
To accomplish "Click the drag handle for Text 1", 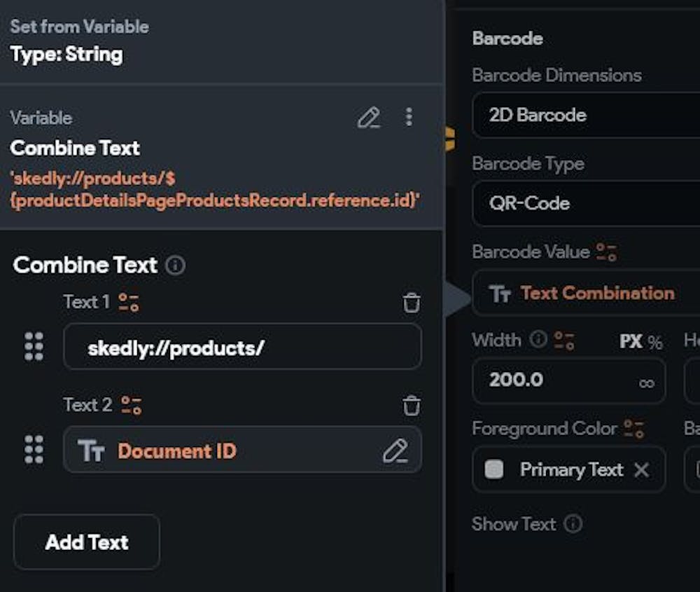I will coord(34,346).
